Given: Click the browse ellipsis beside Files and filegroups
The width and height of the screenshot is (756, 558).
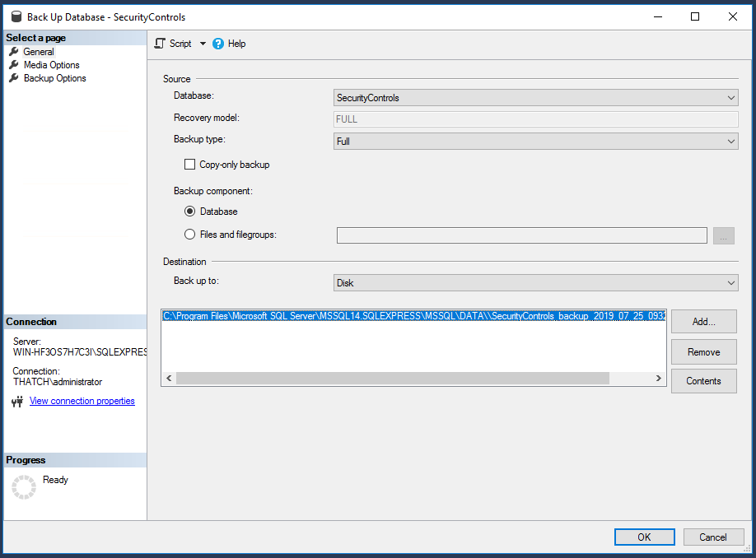Looking at the screenshot, I should tap(723, 235).
